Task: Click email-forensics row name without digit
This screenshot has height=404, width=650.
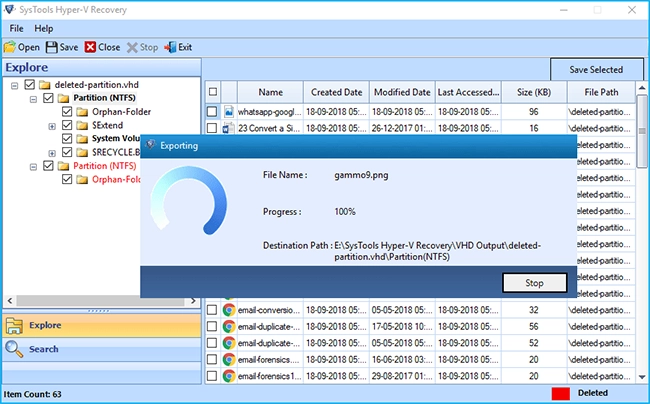Action: [x=269, y=360]
